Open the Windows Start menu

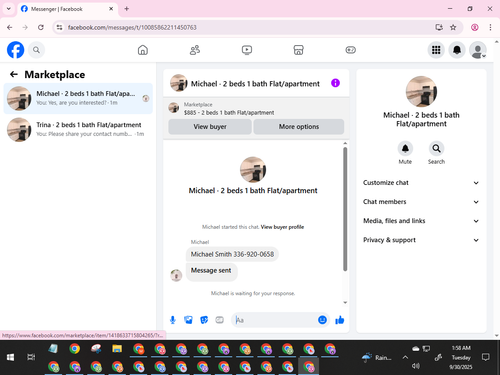pos(10,357)
